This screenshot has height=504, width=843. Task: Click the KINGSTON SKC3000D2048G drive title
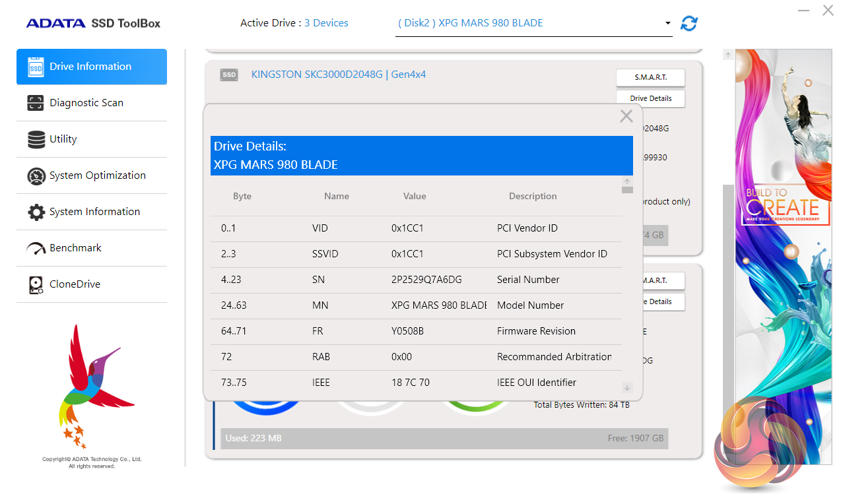[339, 75]
